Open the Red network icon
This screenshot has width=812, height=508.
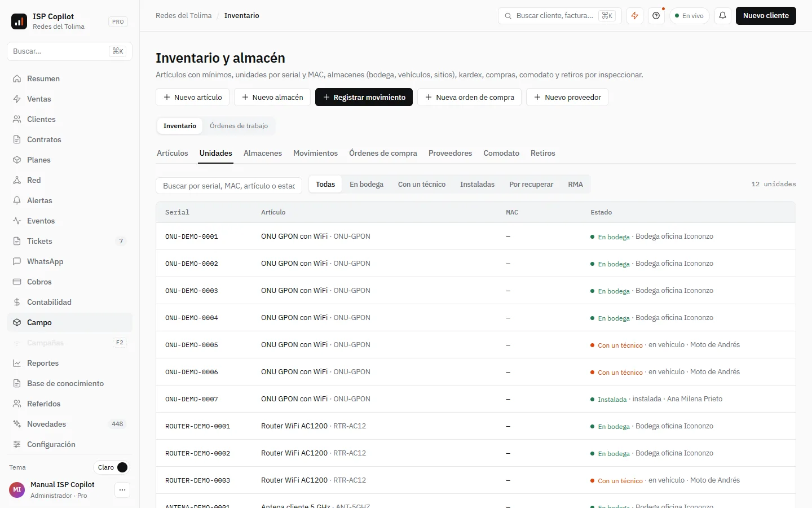(x=17, y=180)
